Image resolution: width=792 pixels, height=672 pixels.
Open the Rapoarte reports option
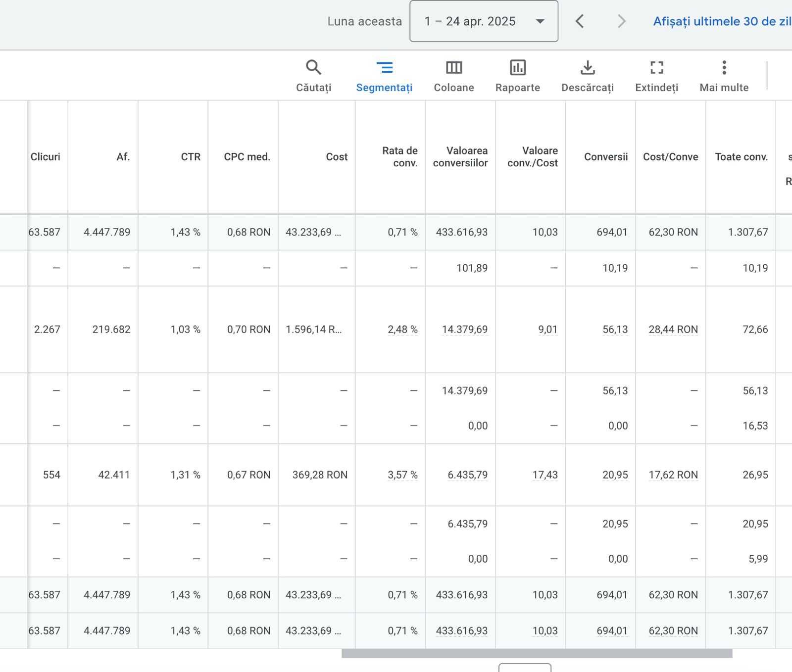518,76
